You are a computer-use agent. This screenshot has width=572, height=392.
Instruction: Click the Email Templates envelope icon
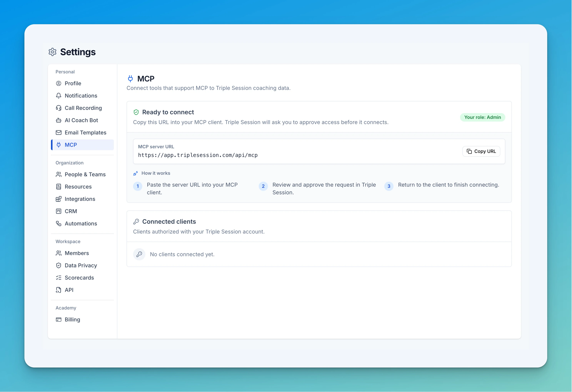click(x=59, y=133)
